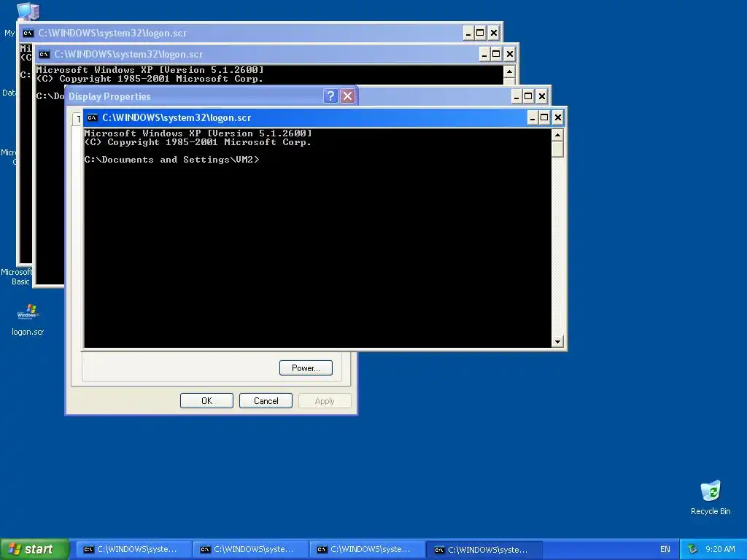Select the logon.scr desktop icon

28,319
